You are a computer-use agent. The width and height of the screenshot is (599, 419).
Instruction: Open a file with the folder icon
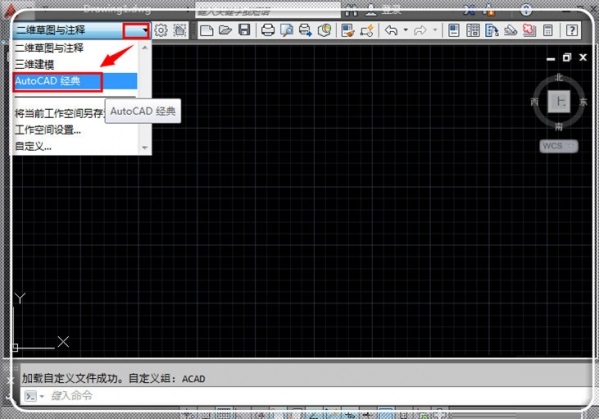tap(225, 30)
